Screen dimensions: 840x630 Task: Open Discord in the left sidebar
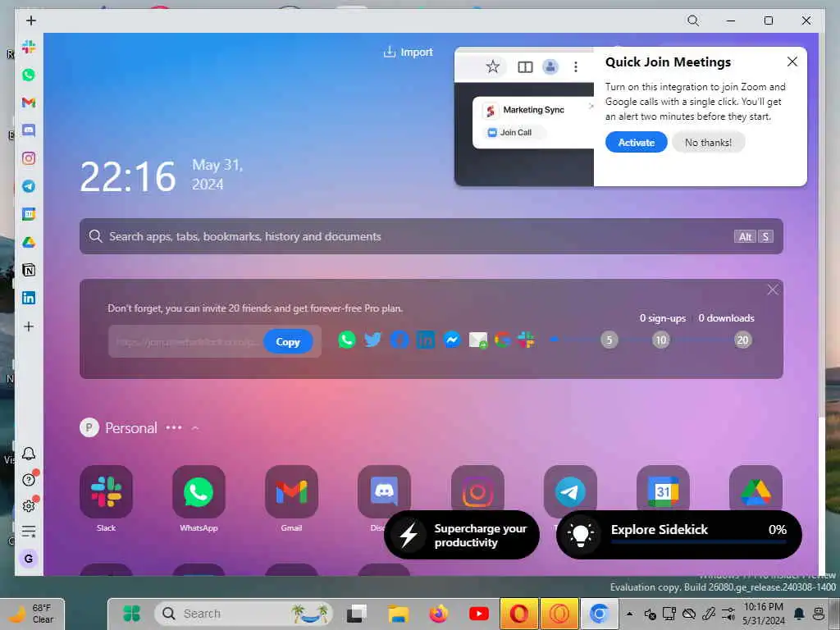coord(29,130)
